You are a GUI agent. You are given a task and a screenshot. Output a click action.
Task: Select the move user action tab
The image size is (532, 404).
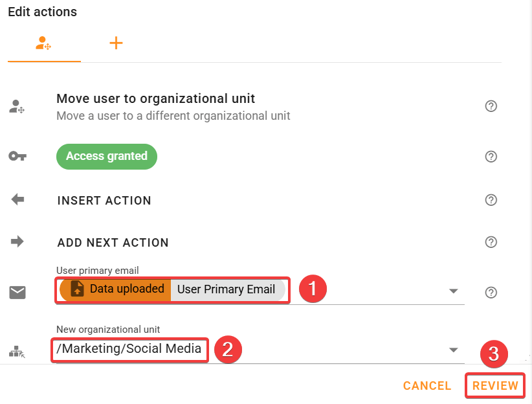click(43, 44)
